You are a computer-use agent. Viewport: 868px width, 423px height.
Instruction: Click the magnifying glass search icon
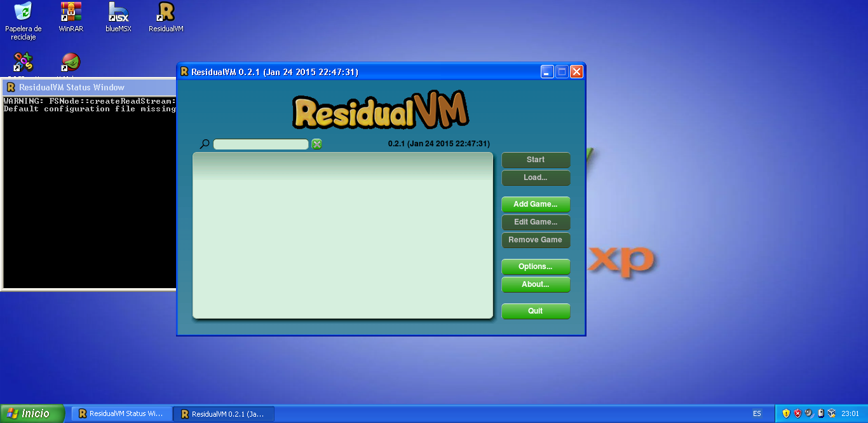(204, 144)
